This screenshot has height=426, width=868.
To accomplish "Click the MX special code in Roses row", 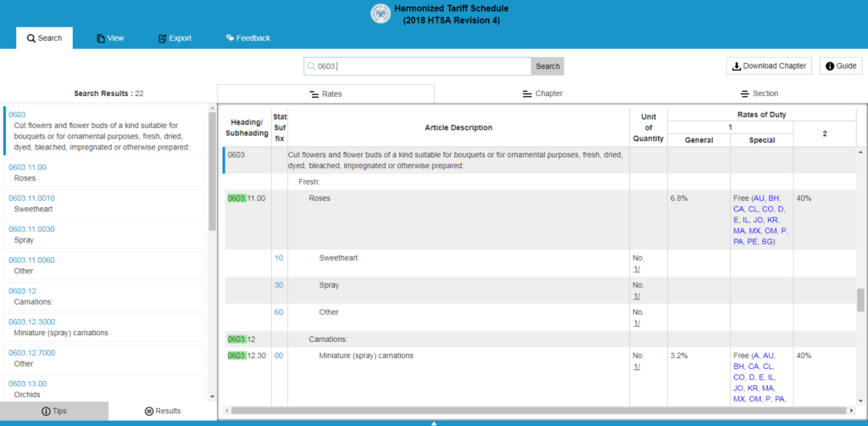I will [755, 231].
